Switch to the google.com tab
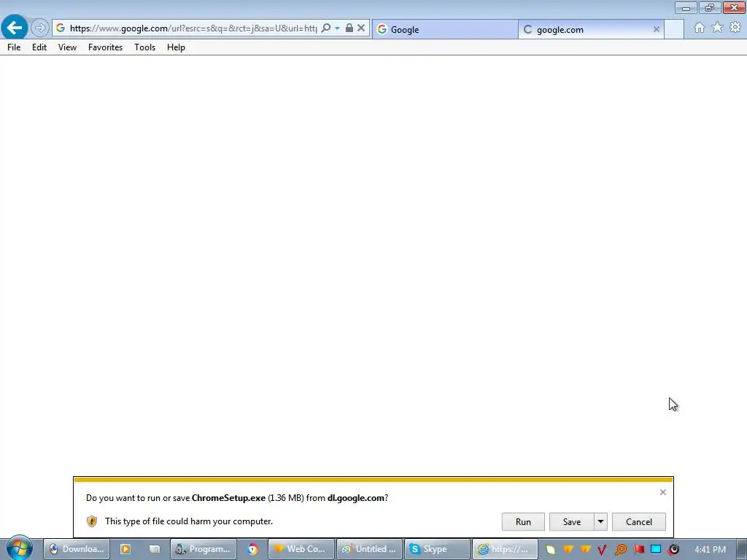This screenshot has height=560, width=747. (591, 29)
